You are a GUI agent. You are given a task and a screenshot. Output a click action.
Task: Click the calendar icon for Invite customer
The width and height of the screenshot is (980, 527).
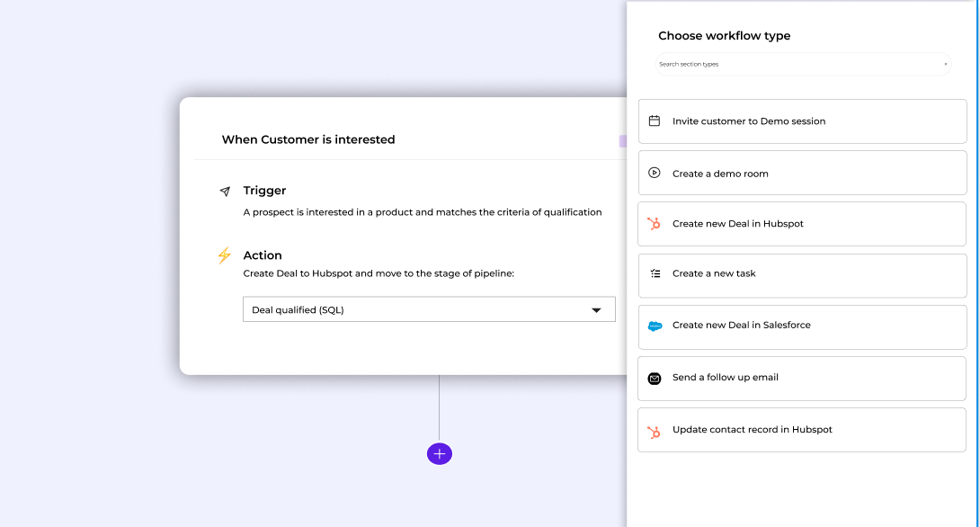pos(655,121)
